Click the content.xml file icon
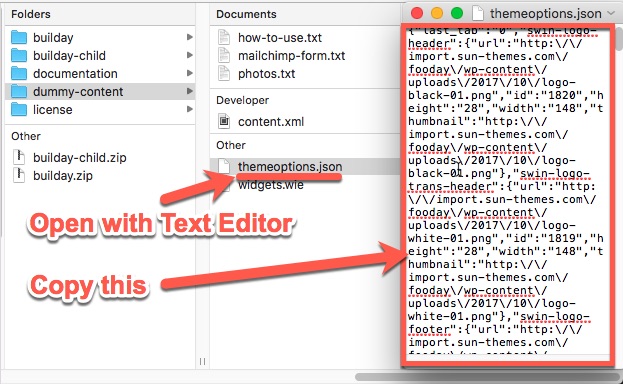The image size is (623, 384). pos(224,121)
